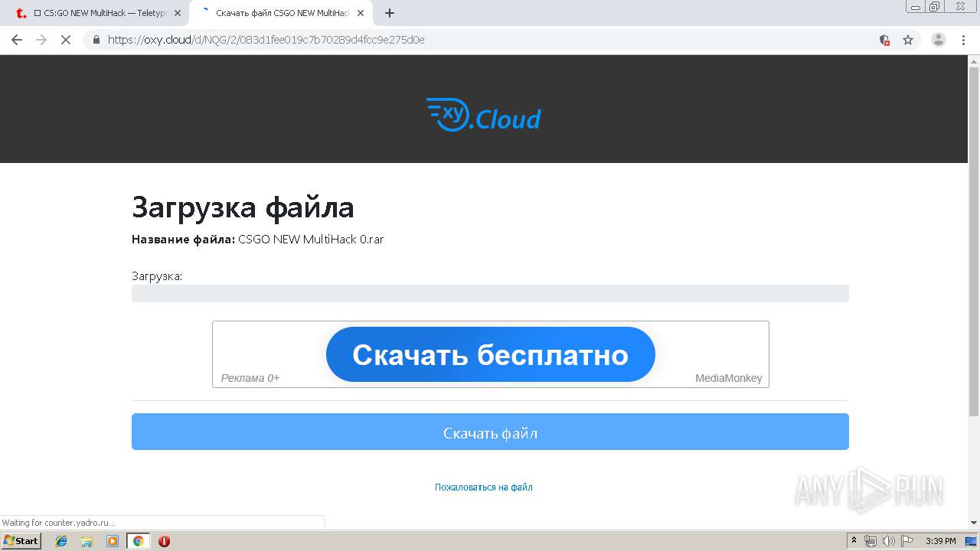Open the Chrome three-dot menu

963,40
